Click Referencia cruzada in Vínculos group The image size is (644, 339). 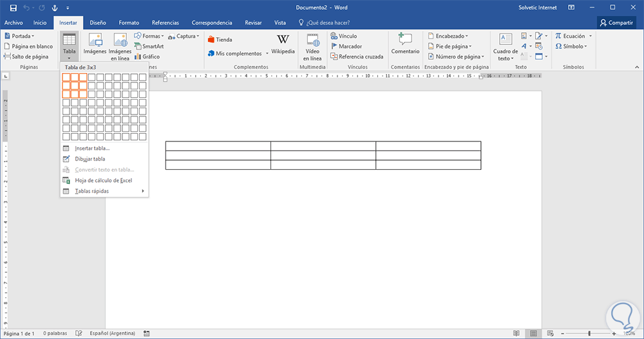[356, 57]
